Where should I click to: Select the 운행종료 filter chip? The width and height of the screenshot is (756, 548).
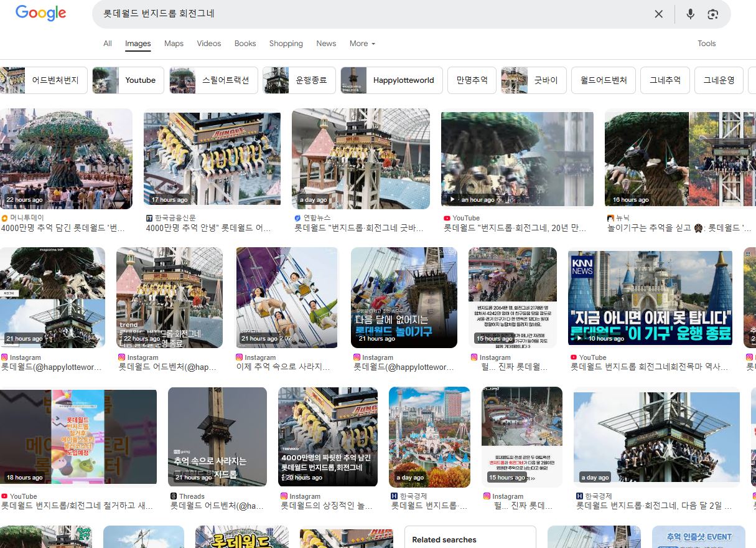(299, 80)
